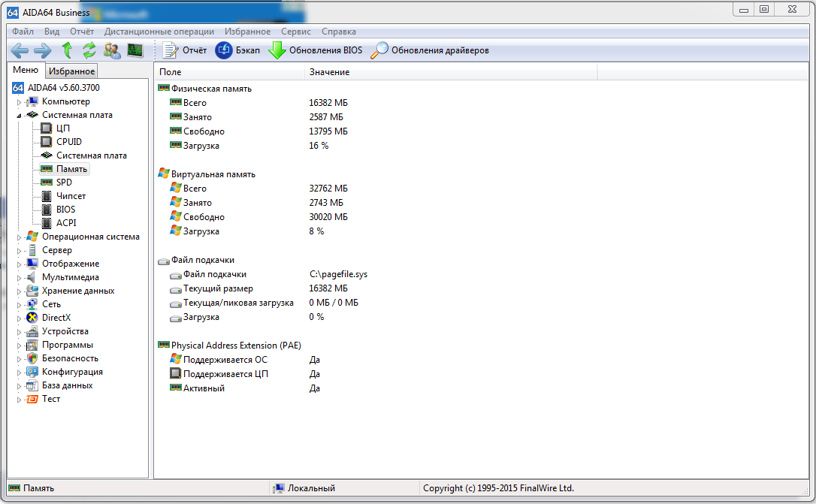The height and width of the screenshot is (504, 816).
Task: Open the Справка menu
Action: [339, 32]
